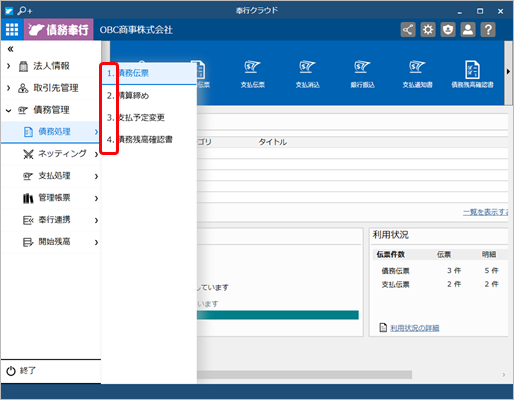Open the help question mark icon
514x400 pixels.
tap(488, 30)
